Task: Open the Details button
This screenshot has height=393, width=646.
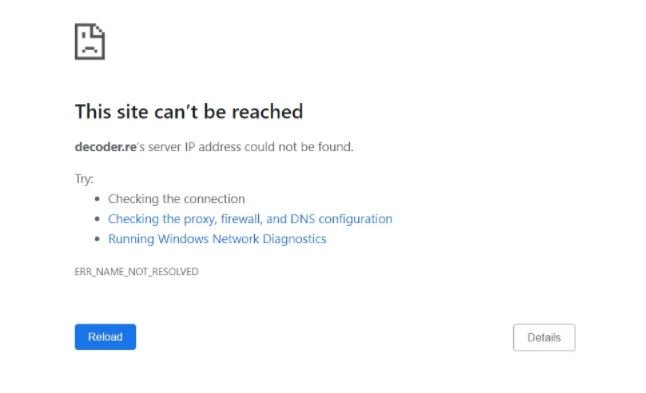Action: (544, 337)
